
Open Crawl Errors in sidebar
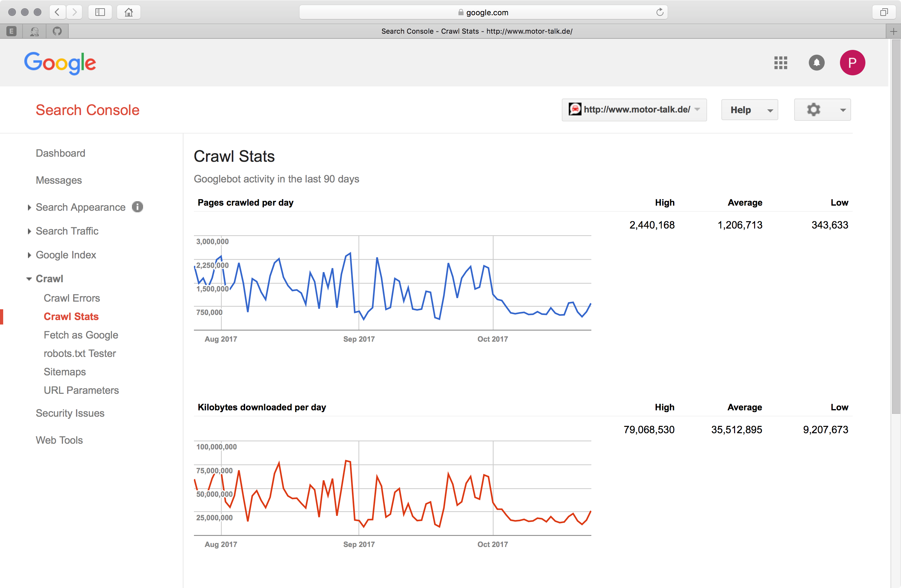point(72,298)
